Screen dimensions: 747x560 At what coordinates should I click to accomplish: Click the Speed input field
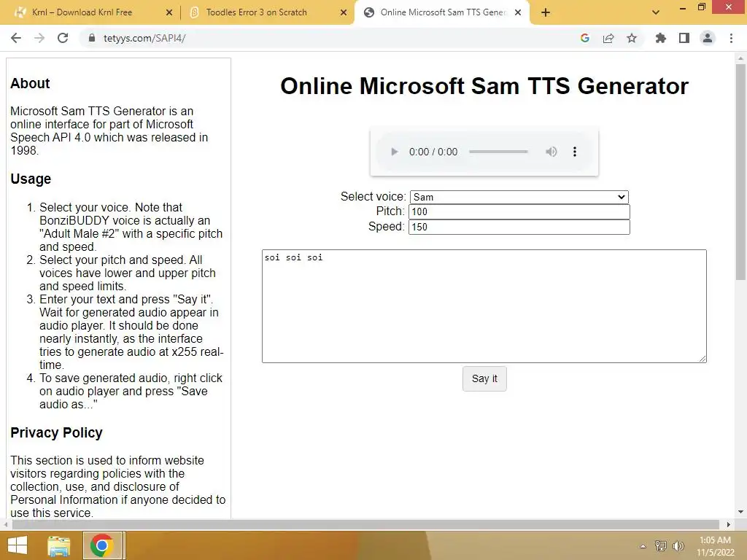click(x=519, y=227)
